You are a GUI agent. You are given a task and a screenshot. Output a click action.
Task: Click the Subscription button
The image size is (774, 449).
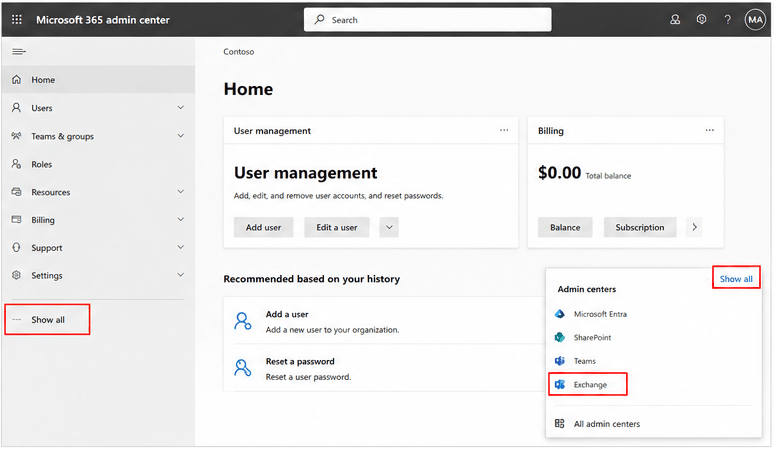pos(640,227)
